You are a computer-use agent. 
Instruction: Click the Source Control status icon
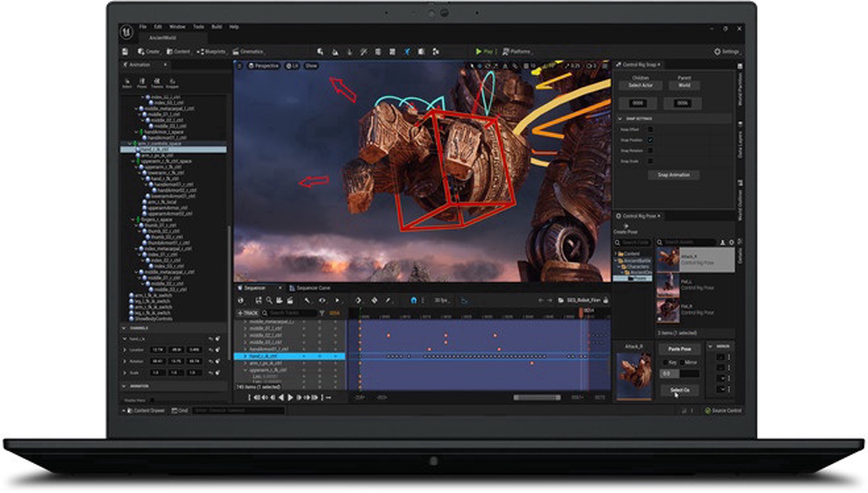click(708, 410)
